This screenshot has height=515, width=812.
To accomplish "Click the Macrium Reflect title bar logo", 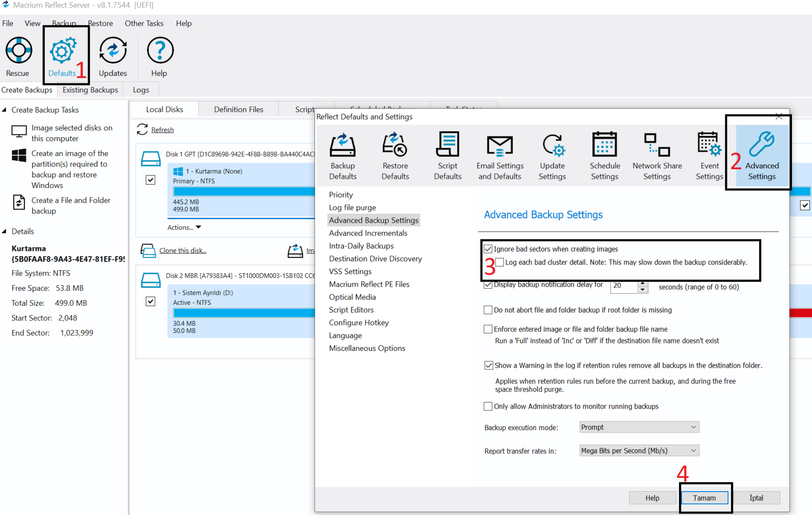I will point(6,5).
